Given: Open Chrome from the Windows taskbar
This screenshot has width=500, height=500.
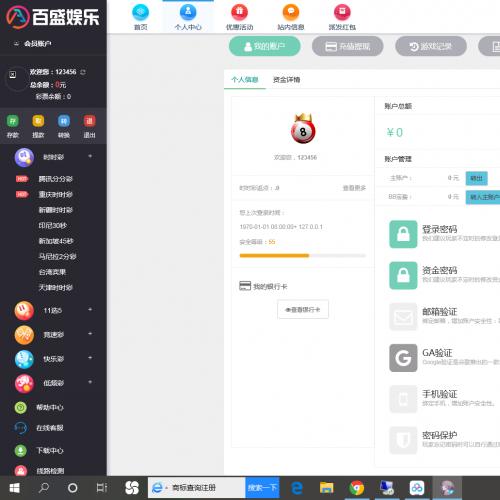Looking at the screenshot, I should pos(356,488).
